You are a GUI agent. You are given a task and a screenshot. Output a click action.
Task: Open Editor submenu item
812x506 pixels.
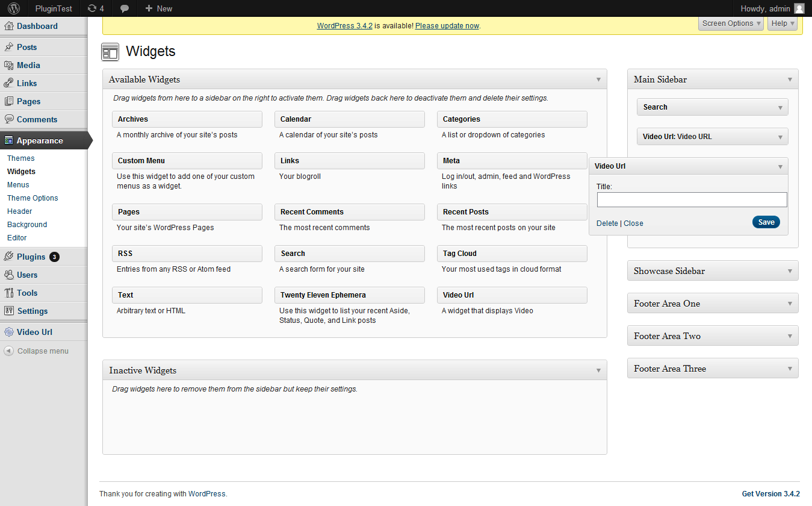tap(17, 238)
